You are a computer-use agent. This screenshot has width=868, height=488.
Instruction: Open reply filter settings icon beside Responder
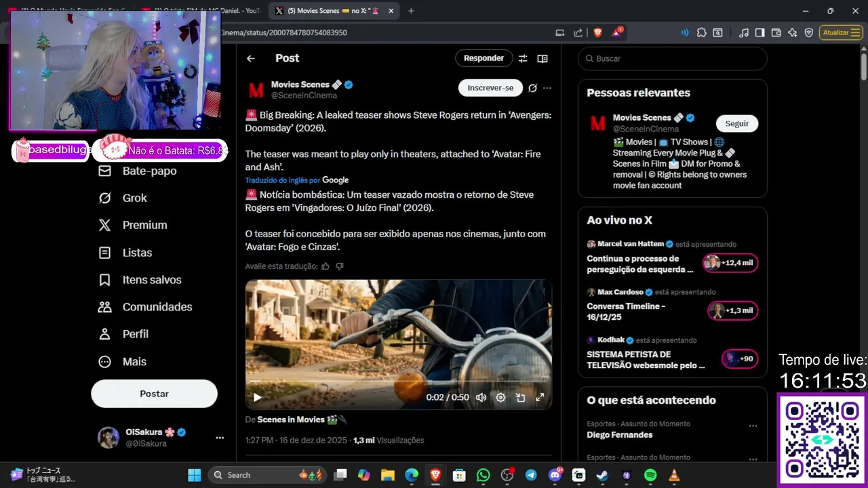click(x=523, y=58)
